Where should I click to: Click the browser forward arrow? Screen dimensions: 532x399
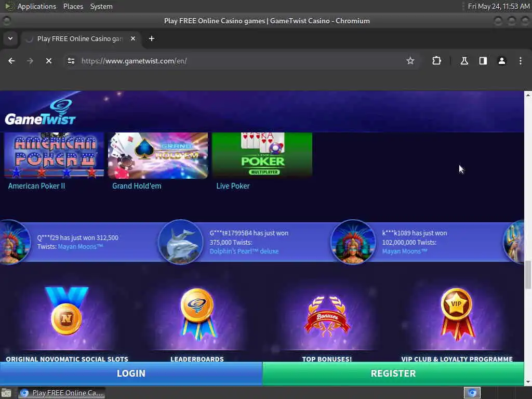point(30,61)
